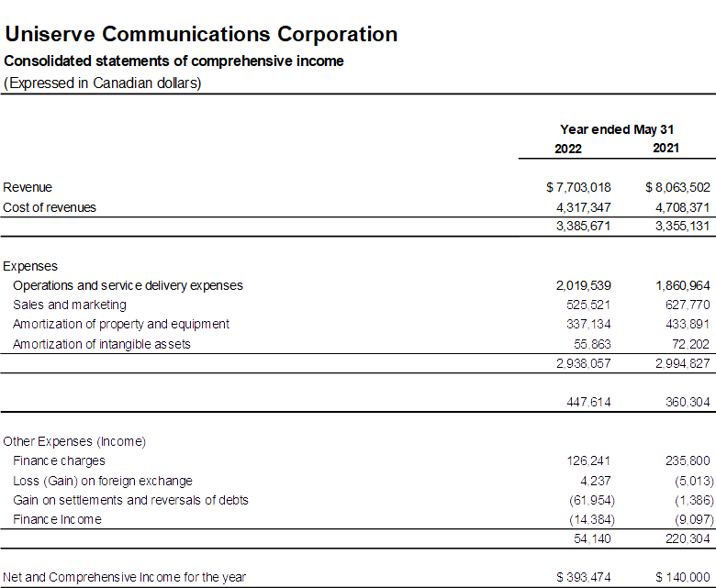Select the Year ended May 31 header
Screen dimensions: 716x588
point(617,130)
